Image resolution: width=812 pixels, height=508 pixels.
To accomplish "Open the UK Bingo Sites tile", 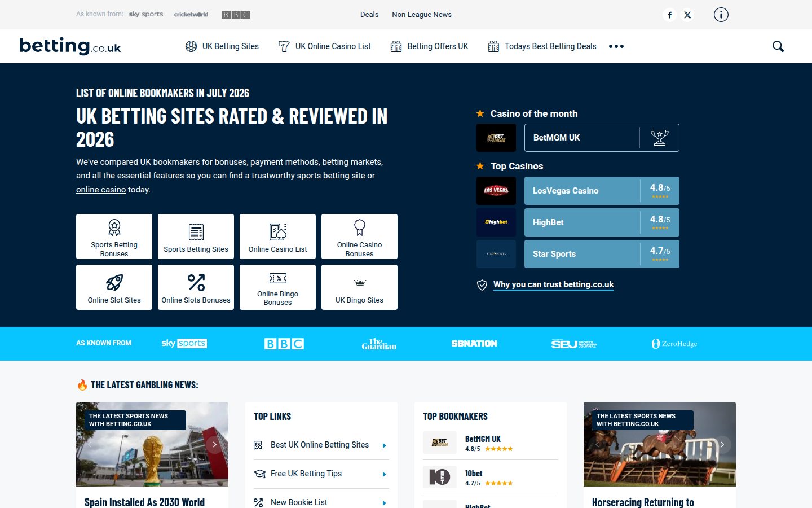I will point(359,287).
